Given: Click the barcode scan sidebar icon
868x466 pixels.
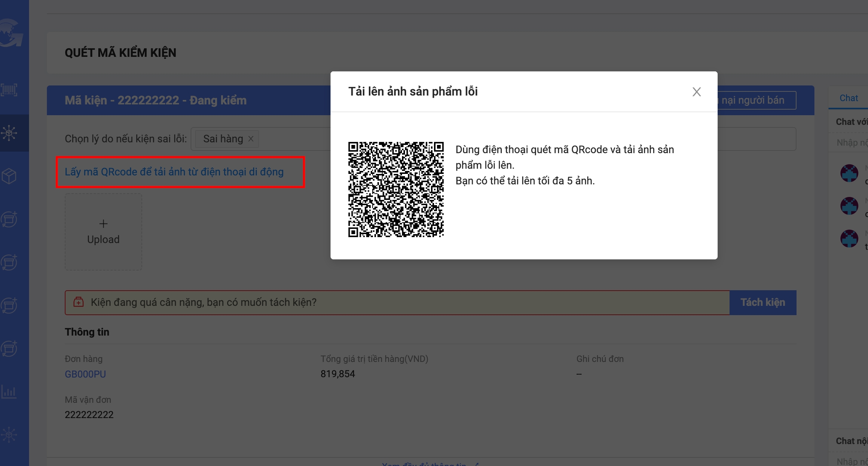Looking at the screenshot, I should coord(9,90).
